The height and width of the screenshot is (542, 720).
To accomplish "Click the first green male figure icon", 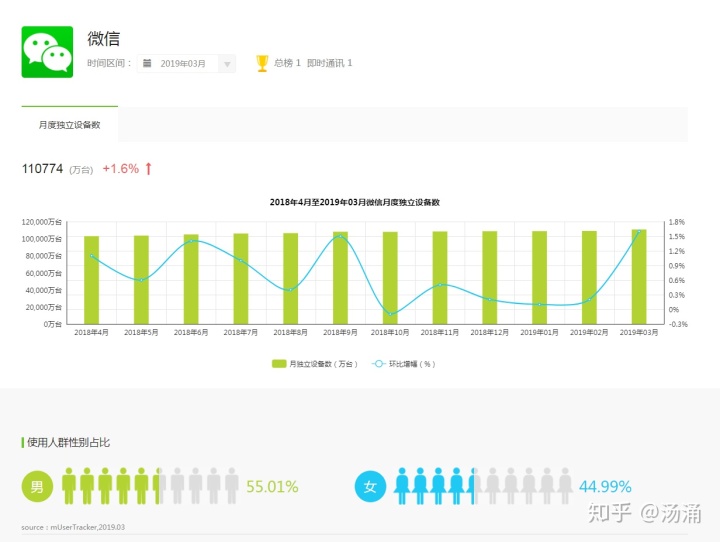I will (69, 486).
